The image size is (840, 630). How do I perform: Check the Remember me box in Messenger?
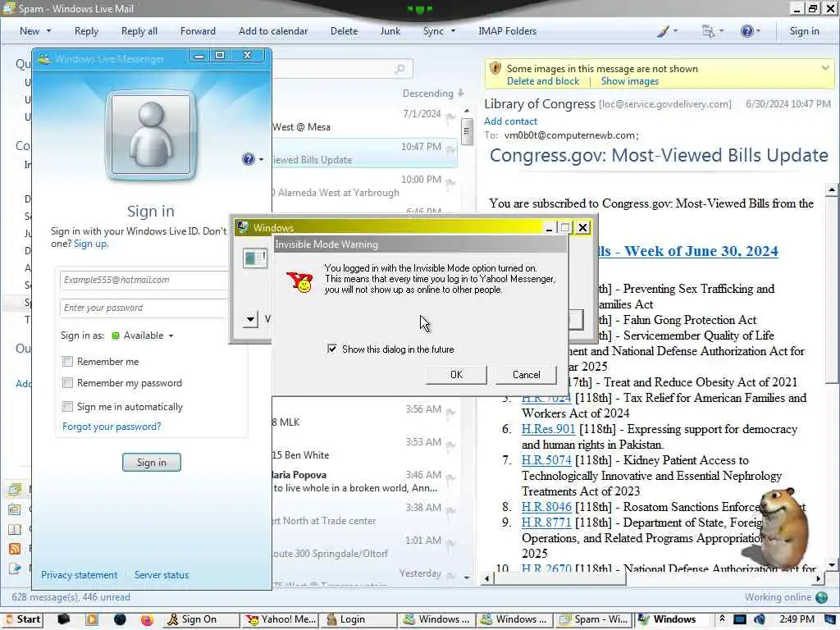click(67, 362)
